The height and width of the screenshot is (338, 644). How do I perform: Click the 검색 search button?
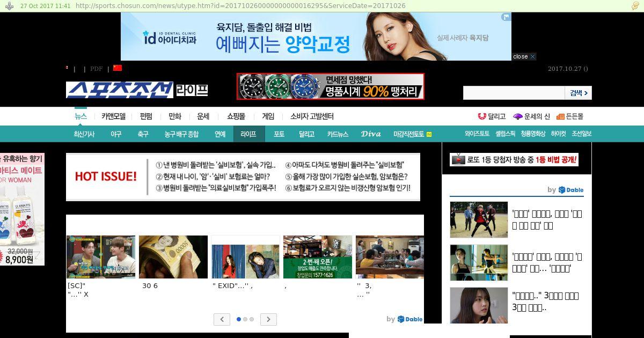pos(579,93)
